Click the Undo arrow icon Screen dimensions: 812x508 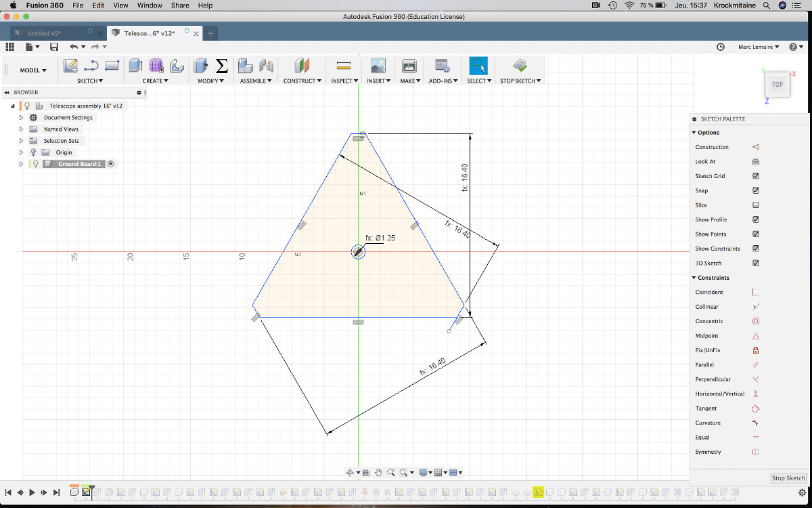pos(74,47)
